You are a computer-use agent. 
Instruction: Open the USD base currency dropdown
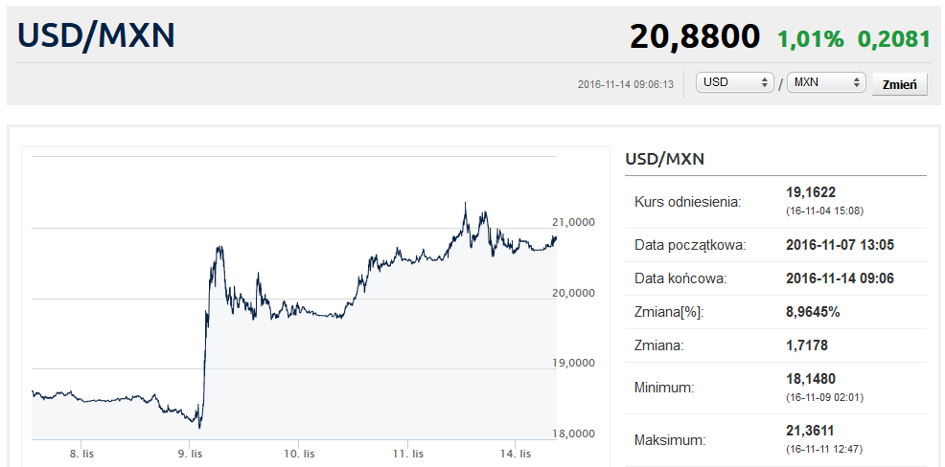click(735, 83)
